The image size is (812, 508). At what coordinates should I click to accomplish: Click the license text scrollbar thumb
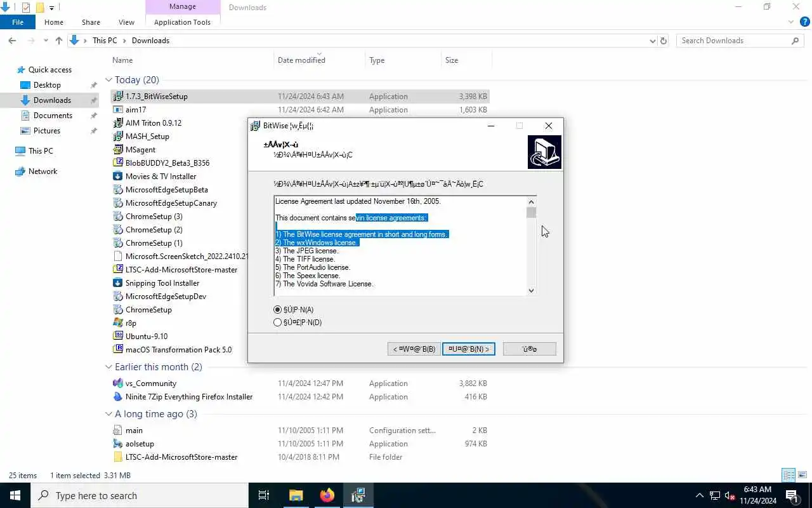coord(531,213)
